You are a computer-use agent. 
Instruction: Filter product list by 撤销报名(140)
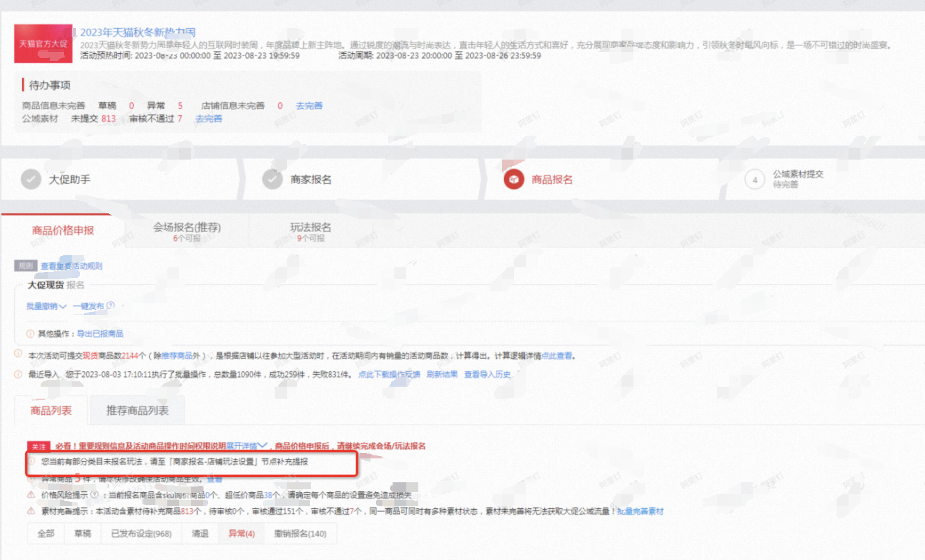pyautogui.click(x=300, y=534)
